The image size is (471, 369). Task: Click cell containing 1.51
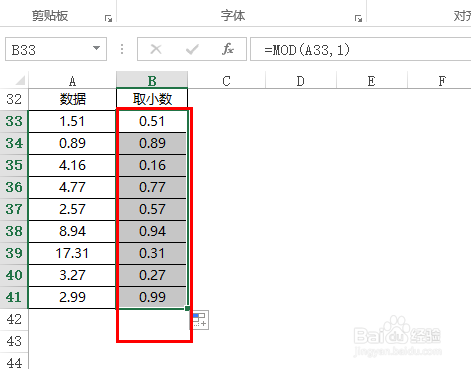pos(72,121)
